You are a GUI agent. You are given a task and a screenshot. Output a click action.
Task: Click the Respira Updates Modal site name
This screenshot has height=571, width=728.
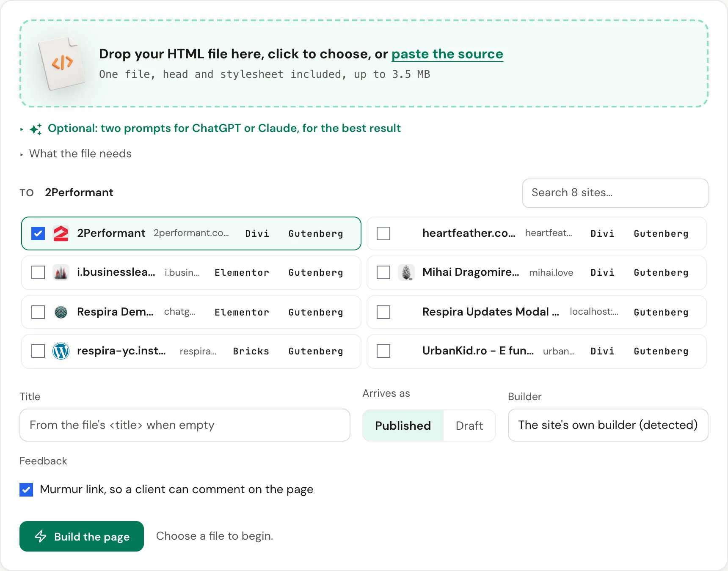491,312
